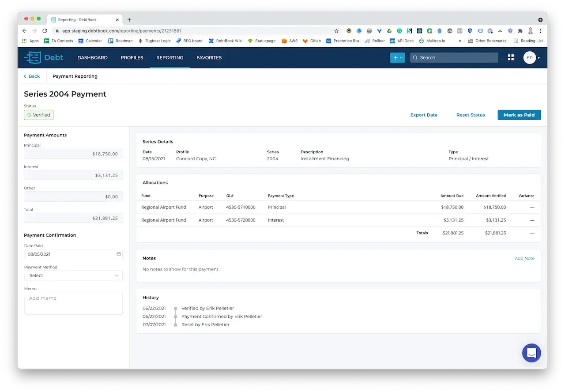Screen dimensions: 565x392
Task: Click Google Drive extension icon
Action: [389, 31]
